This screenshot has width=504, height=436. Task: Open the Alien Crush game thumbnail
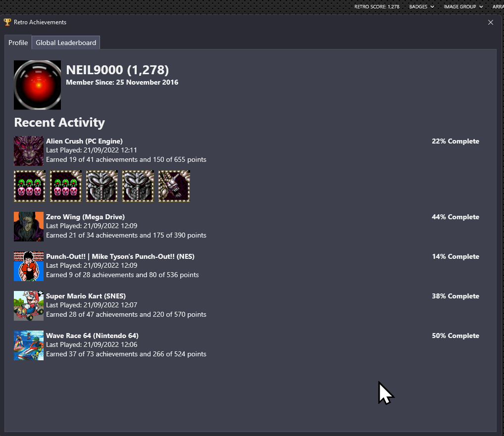coord(29,151)
